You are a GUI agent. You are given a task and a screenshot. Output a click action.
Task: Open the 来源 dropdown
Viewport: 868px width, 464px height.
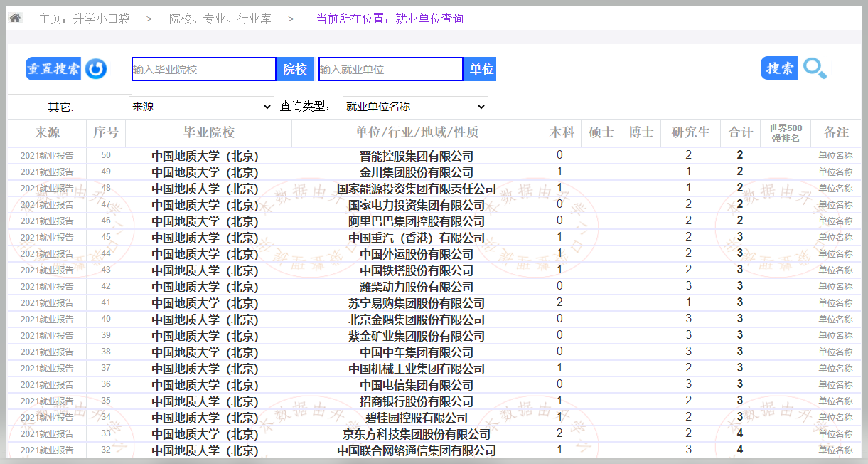click(201, 107)
